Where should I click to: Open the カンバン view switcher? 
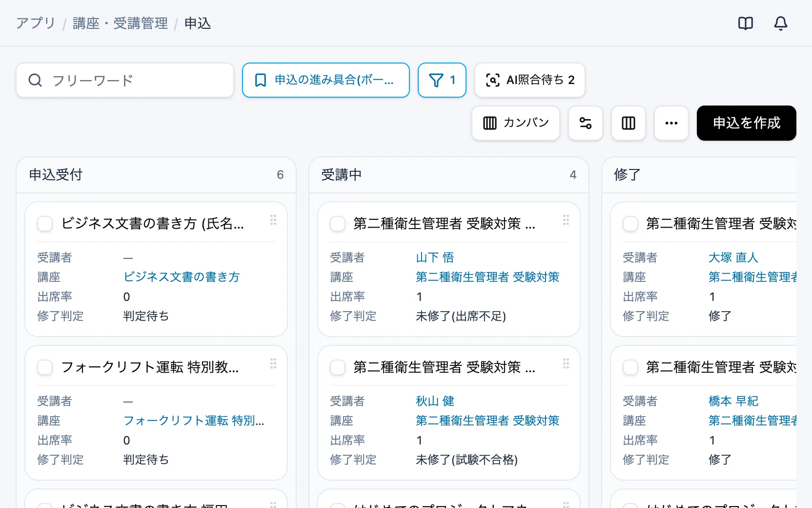click(516, 123)
